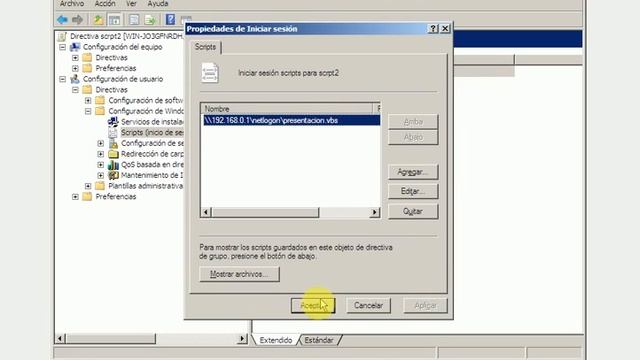Click the script list's left scroll arrow

[x=206, y=212]
